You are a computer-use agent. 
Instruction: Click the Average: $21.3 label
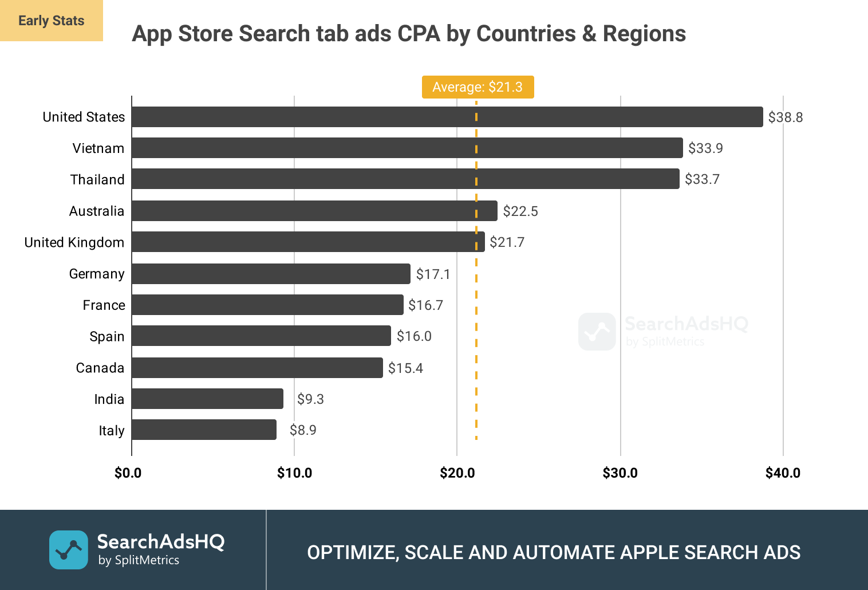pos(478,87)
